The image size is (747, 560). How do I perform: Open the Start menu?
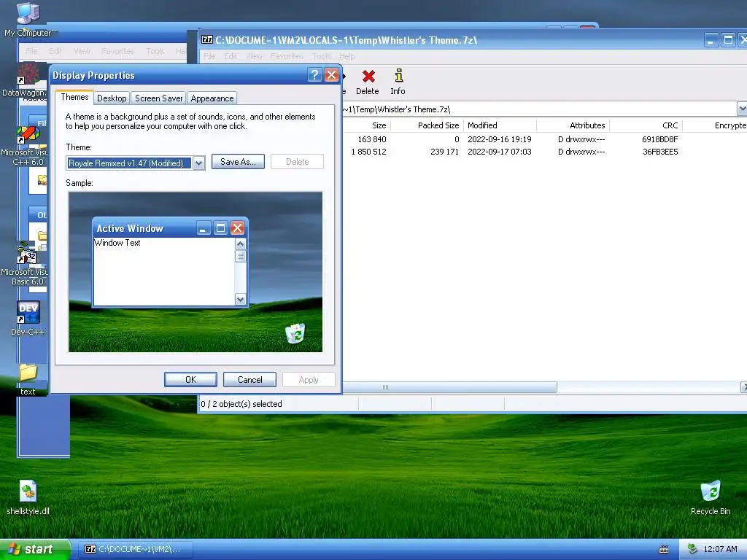[x=35, y=549]
